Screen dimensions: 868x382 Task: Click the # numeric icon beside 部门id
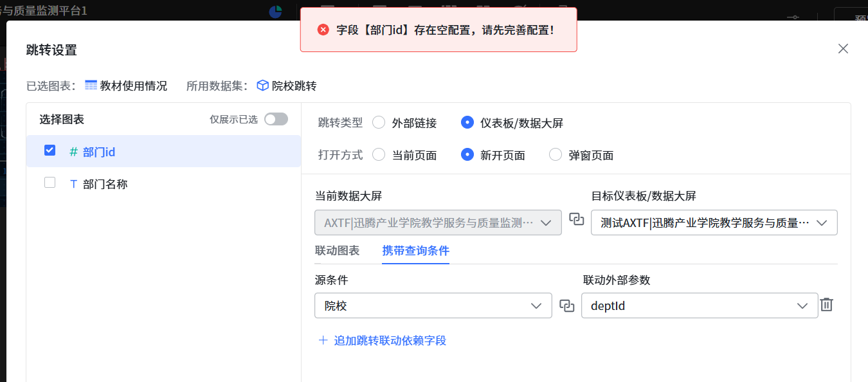[73, 152]
